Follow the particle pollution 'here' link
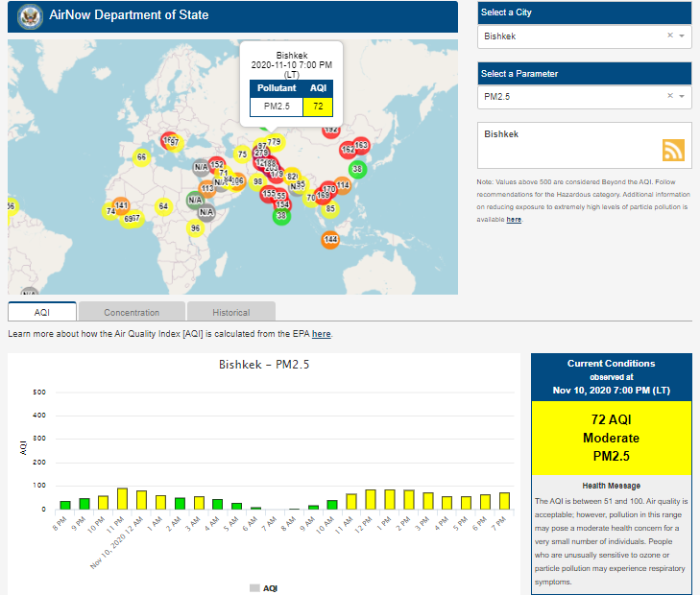Screen dimensions: 700x595 [514, 220]
